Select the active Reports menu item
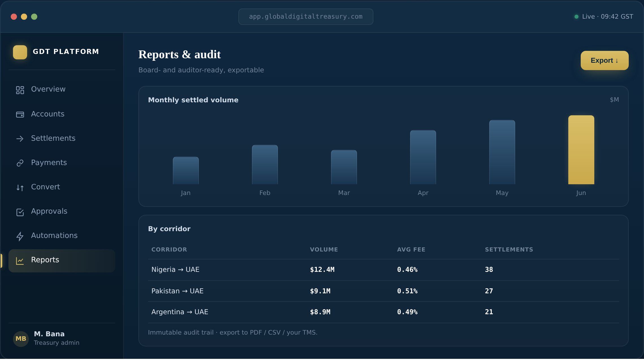 pos(62,261)
